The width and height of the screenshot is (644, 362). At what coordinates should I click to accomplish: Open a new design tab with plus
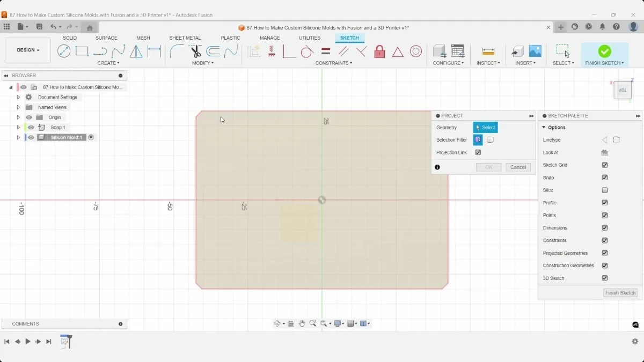point(561,27)
